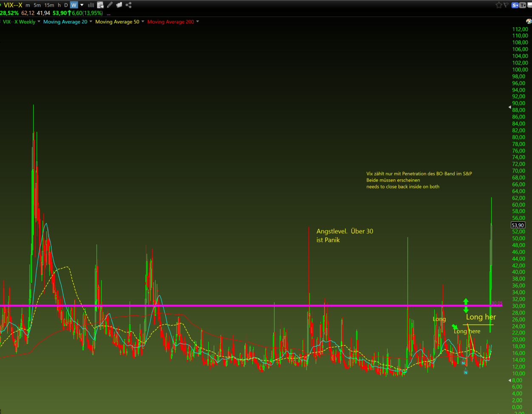
Task: Expand the timeframe dropdown arrow beside W
Action: (x=82, y=5)
